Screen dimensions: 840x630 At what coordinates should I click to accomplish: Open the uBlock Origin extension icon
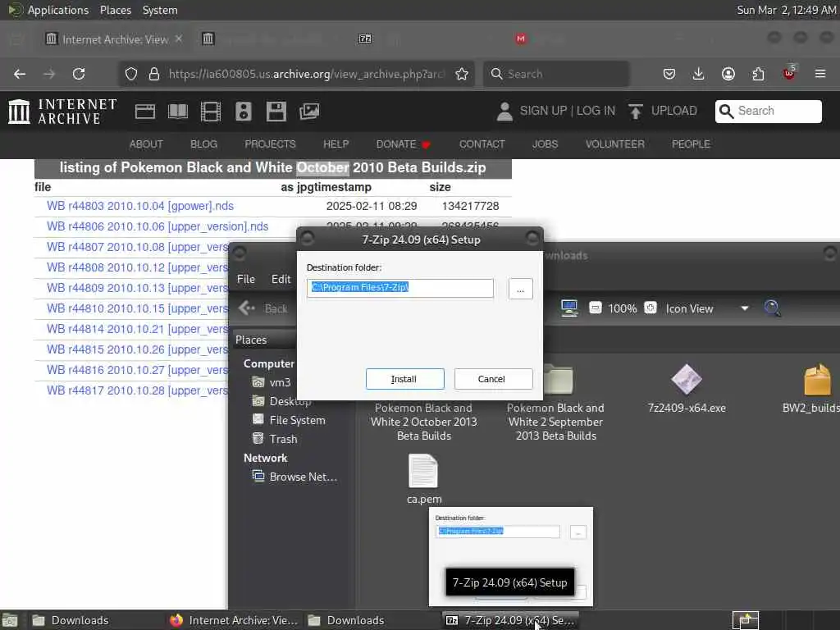coord(789,73)
